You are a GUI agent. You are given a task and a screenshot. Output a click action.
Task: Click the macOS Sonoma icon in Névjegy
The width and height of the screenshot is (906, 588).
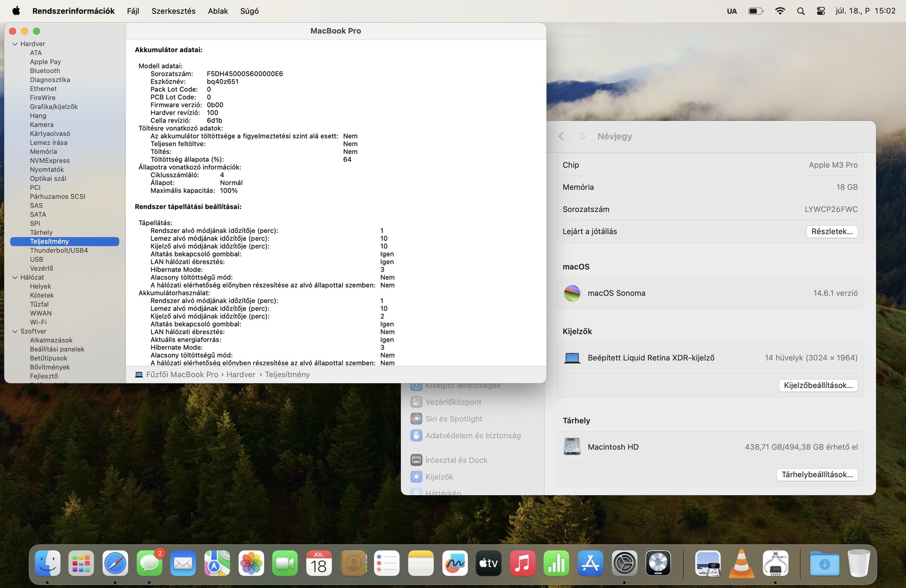[x=572, y=293]
